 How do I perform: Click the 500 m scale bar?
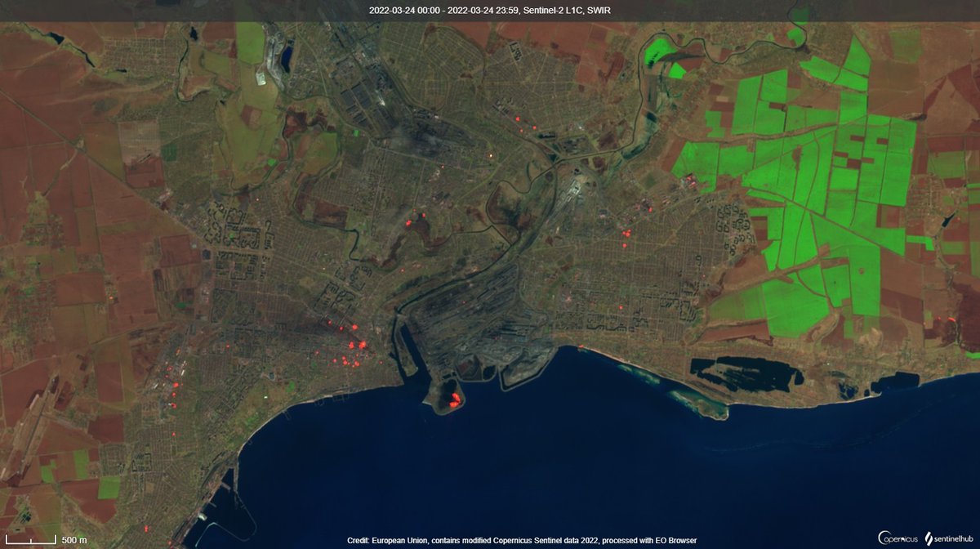pyautogui.click(x=47, y=540)
